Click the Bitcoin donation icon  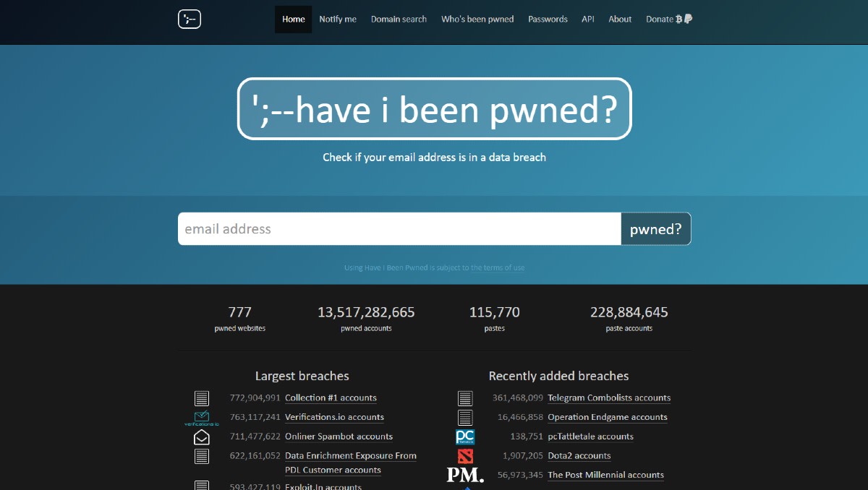[678, 19]
